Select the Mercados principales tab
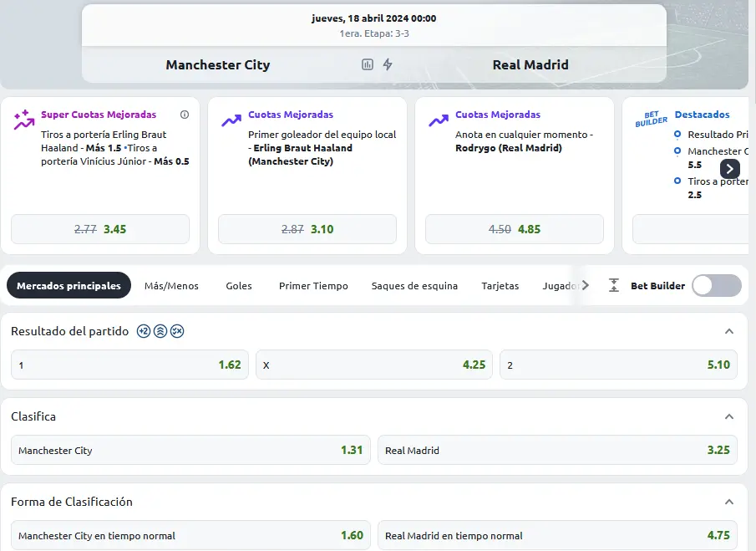Viewport: 756px width, 551px height. pyautogui.click(x=69, y=285)
